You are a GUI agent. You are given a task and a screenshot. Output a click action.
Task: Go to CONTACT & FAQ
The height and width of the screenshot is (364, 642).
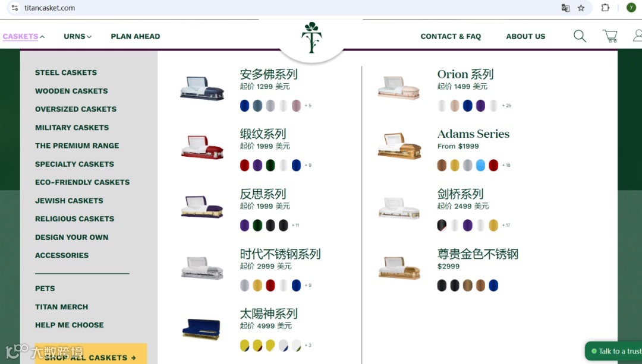click(451, 36)
